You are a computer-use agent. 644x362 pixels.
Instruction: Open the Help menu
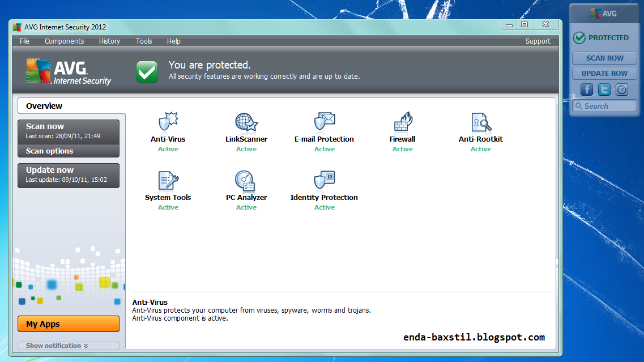point(173,41)
